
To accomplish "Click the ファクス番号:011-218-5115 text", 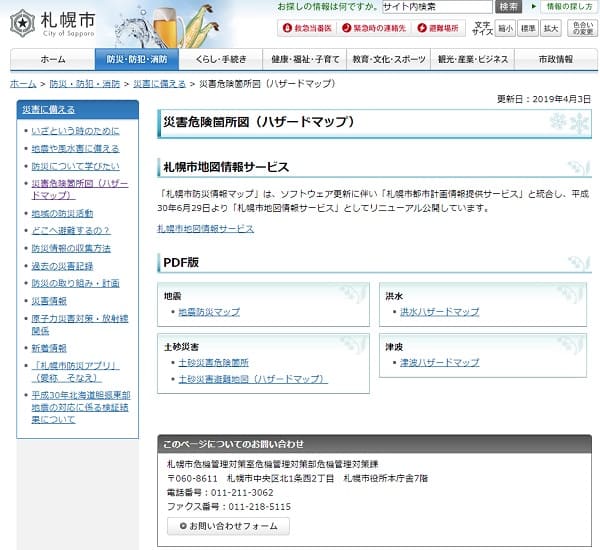I will pyautogui.click(x=229, y=507).
